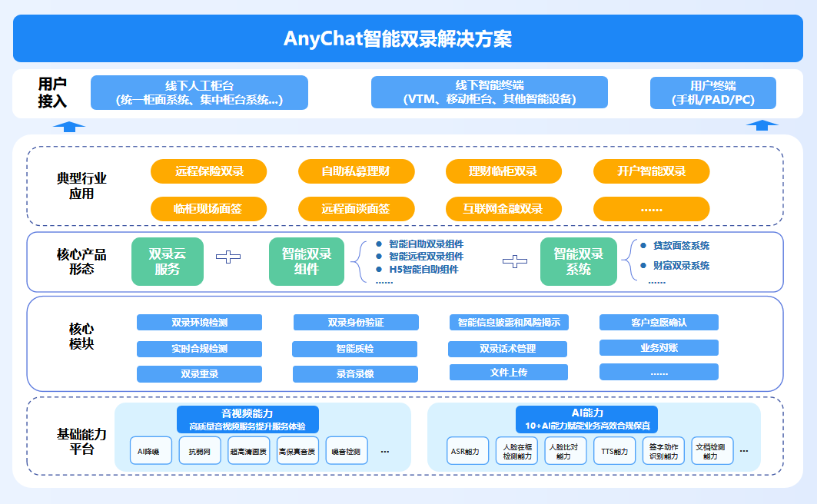The image size is (817, 504).
Task: Click the 互联网金融双录 pill
Action: coord(503,209)
